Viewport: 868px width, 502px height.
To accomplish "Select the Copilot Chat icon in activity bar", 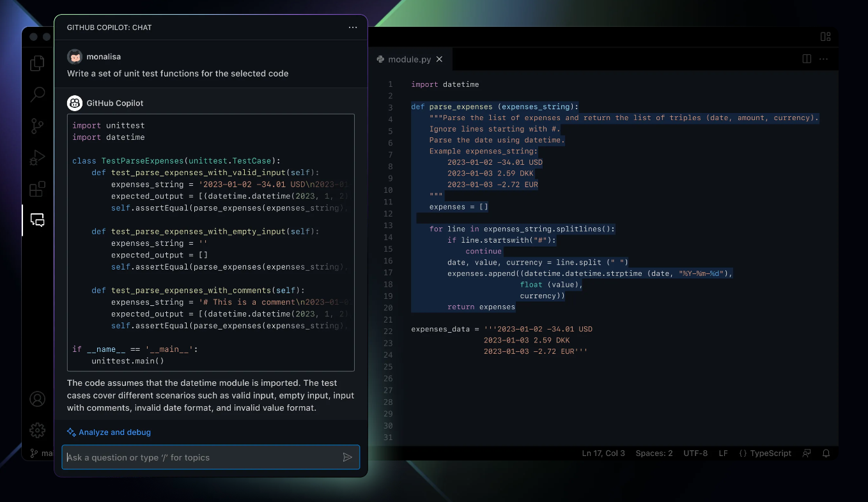I will 38,220.
